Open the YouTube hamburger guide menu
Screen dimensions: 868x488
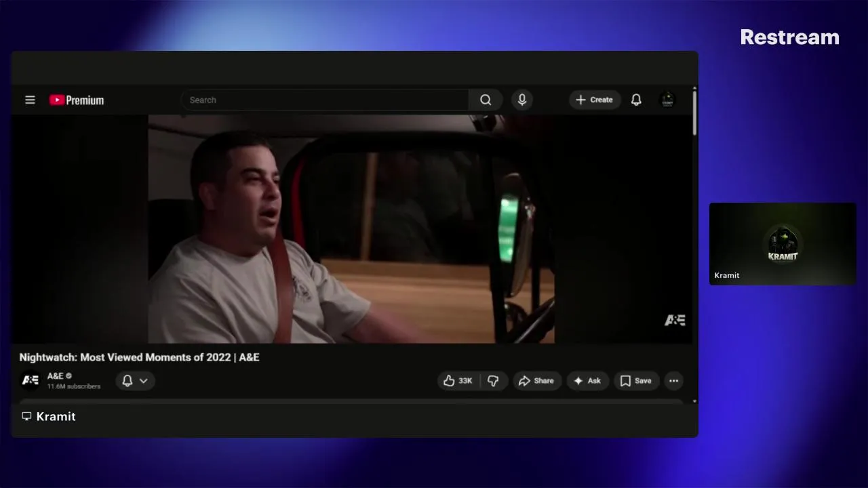tap(30, 100)
